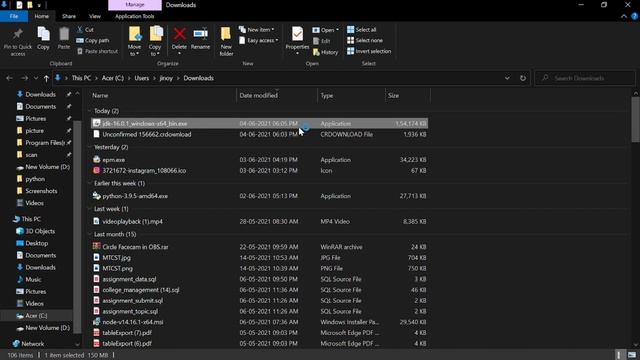The height and width of the screenshot is (360, 640).
Task: Open Screenshots folder in Quick access
Action: coord(37,191)
